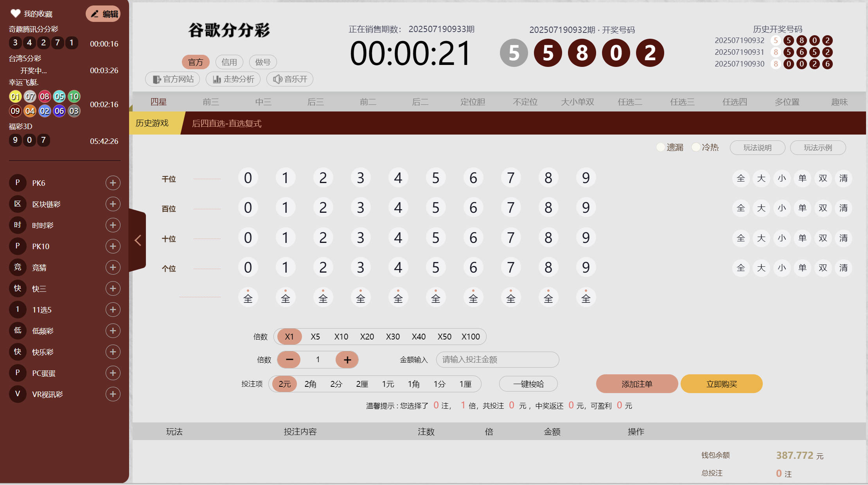This screenshot has width=868, height=485.
Task: Select the X5 multiplier option
Action: 315,336
